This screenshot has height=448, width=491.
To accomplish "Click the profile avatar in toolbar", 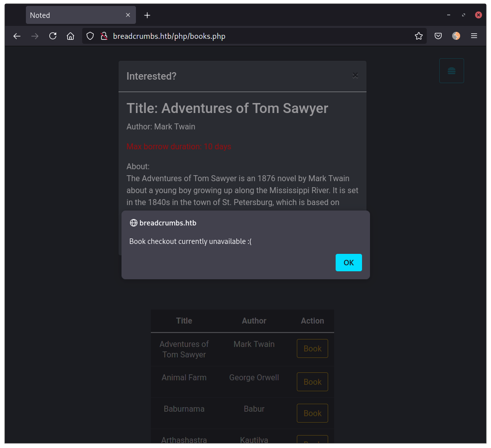I will [456, 36].
